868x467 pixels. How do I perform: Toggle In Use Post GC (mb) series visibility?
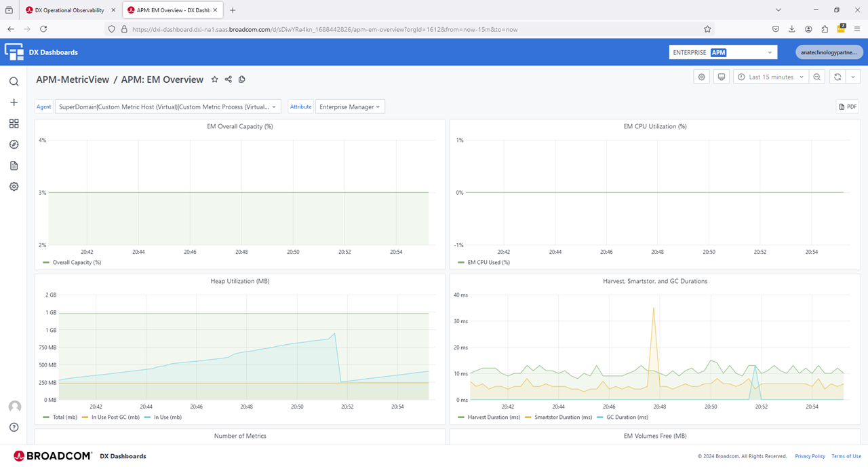coord(115,417)
